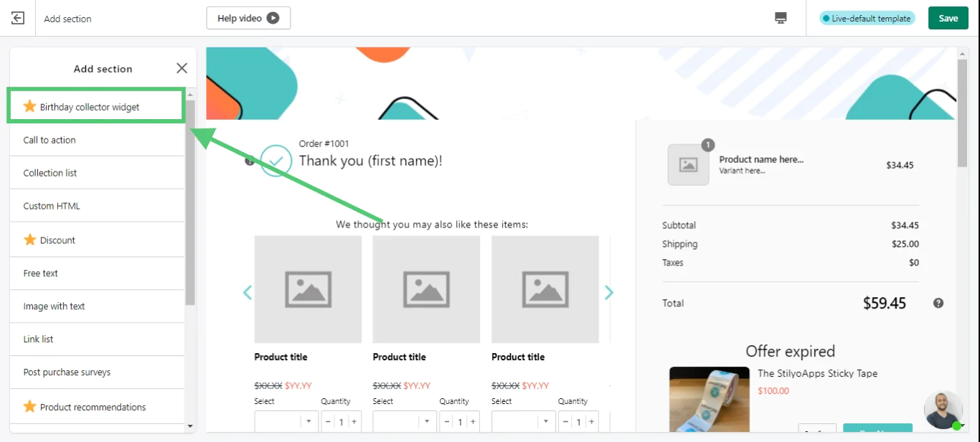This screenshot has width=980, height=442.
Task: Click the Save button
Action: (x=948, y=18)
